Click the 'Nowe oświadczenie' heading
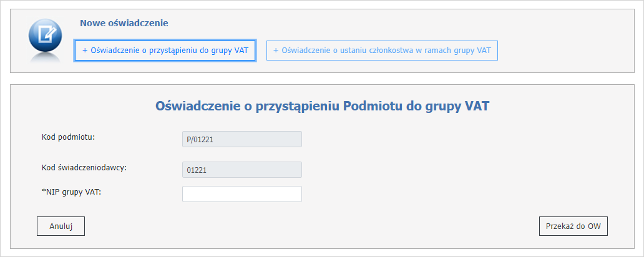Screen dimensions: 644x257 coord(124,23)
